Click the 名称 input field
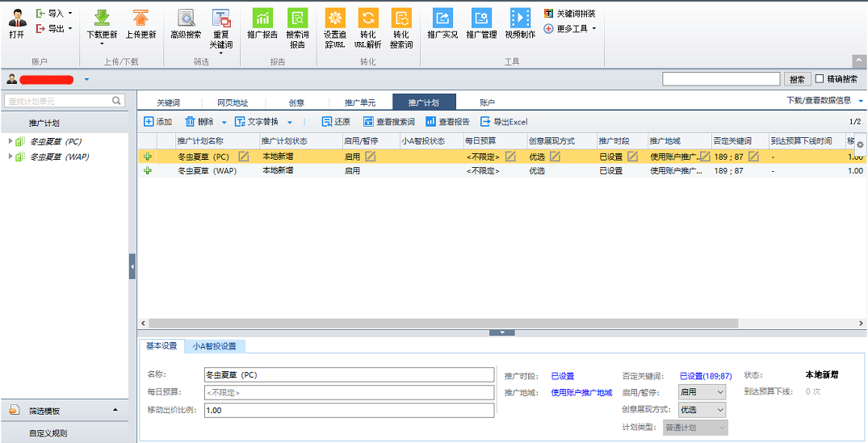Image resolution: width=868 pixels, height=443 pixels. click(349, 374)
